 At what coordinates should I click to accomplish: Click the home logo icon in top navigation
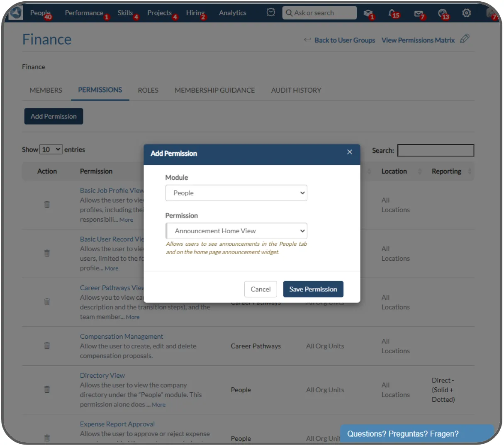[16, 13]
